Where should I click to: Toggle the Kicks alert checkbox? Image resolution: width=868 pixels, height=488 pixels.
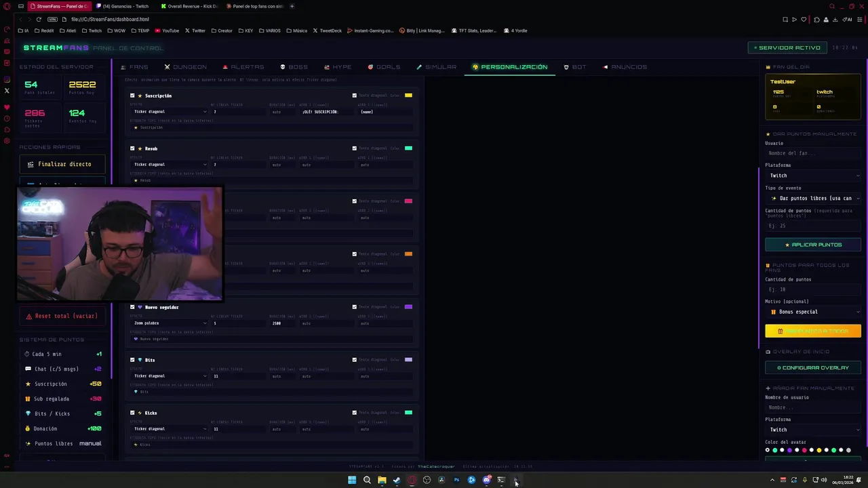tap(132, 413)
